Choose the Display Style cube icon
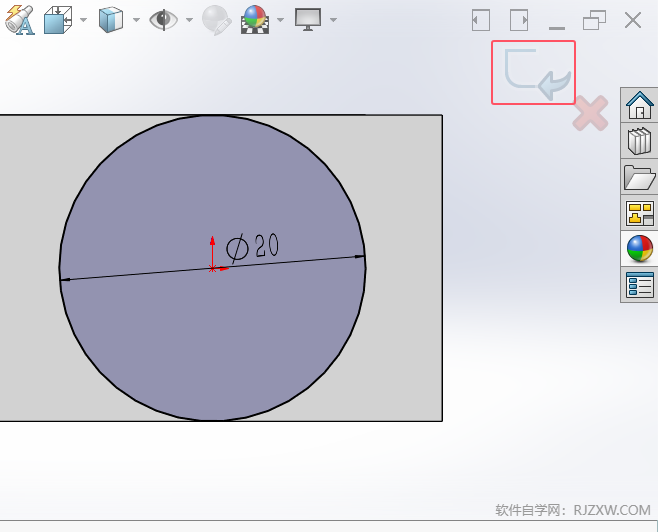This screenshot has width=658, height=532. point(111,20)
